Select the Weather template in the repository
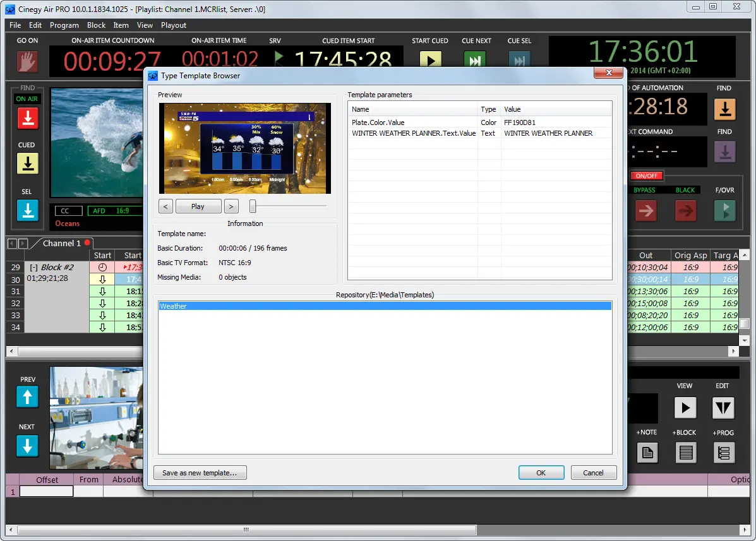 (x=253, y=306)
